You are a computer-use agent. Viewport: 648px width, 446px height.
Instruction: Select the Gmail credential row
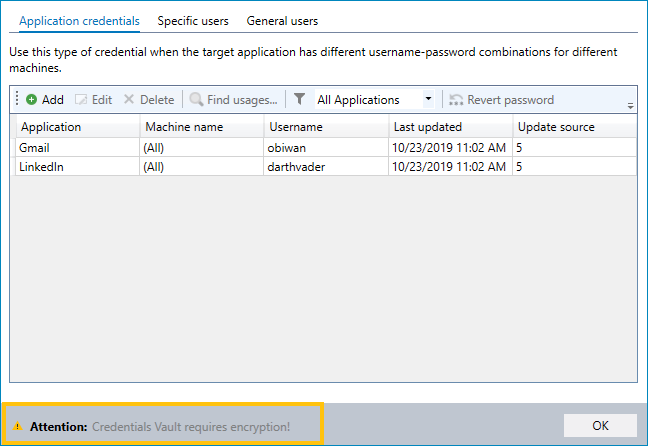tap(326, 148)
